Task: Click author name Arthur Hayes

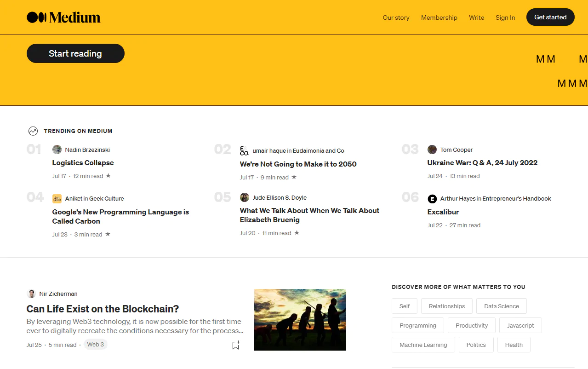Action: tap(458, 199)
